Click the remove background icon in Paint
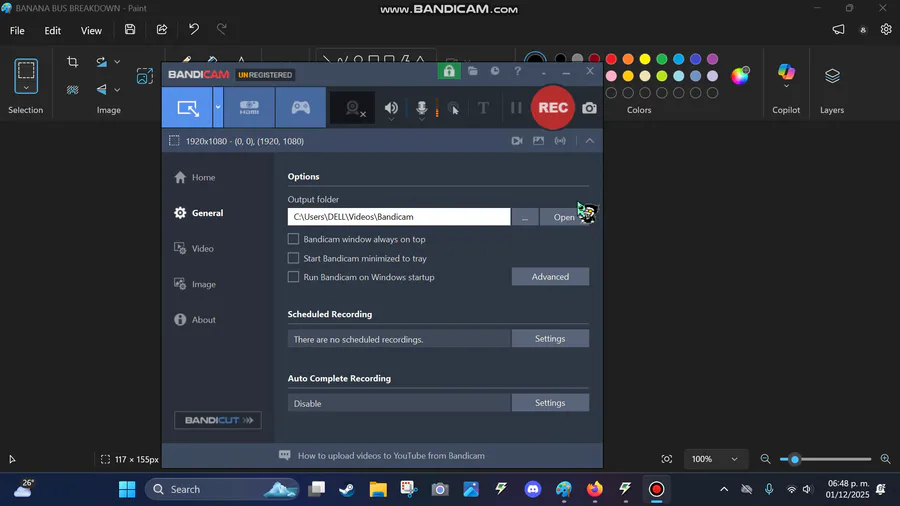 click(72, 90)
